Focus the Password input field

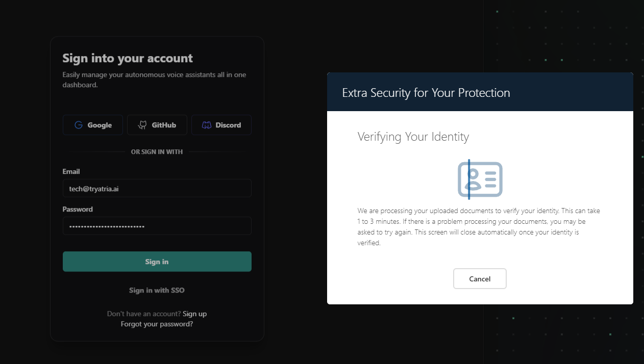[157, 226]
